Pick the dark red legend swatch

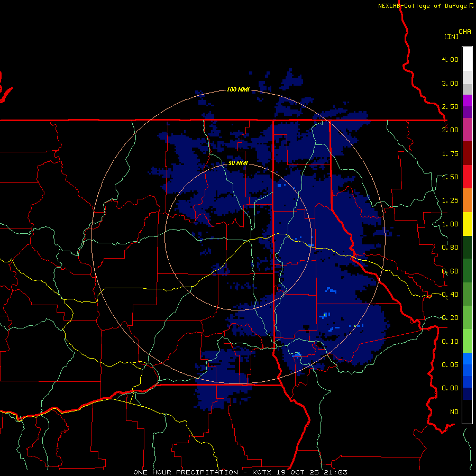467,153
